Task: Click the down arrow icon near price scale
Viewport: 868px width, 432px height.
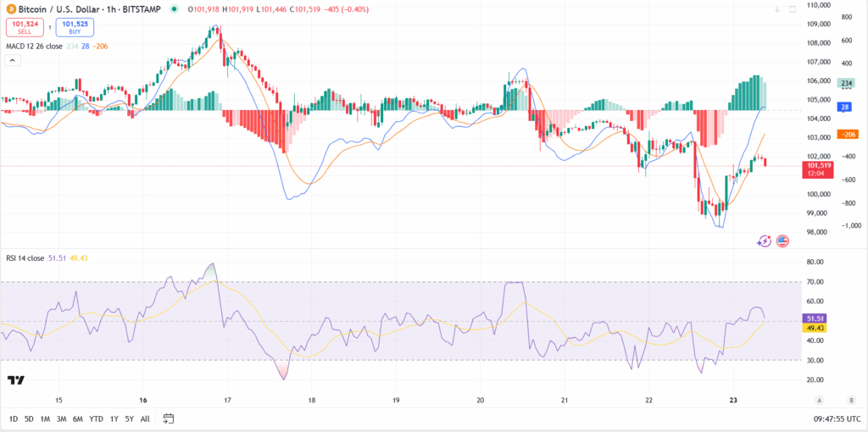Action: point(776,9)
